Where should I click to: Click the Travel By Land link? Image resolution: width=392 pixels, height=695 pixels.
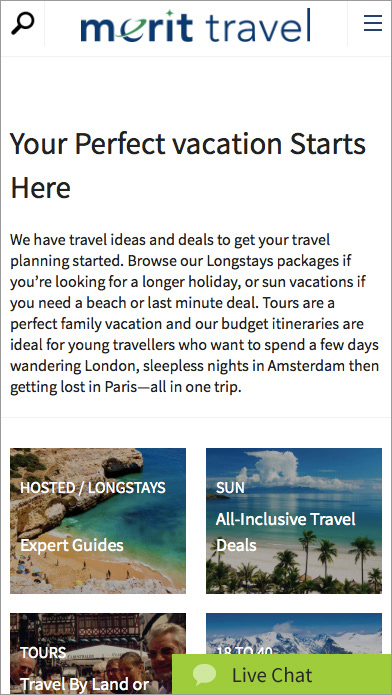pyautogui.click(x=84, y=685)
